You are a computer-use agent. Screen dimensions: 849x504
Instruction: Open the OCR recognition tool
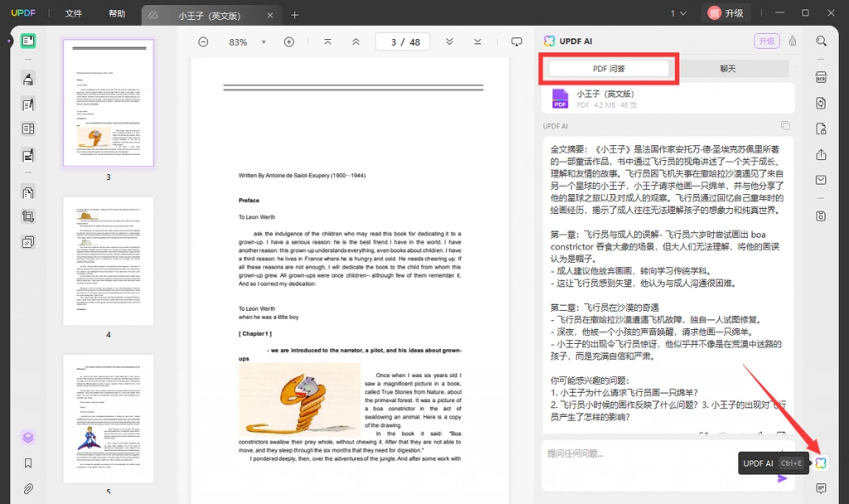click(x=821, y=77)
